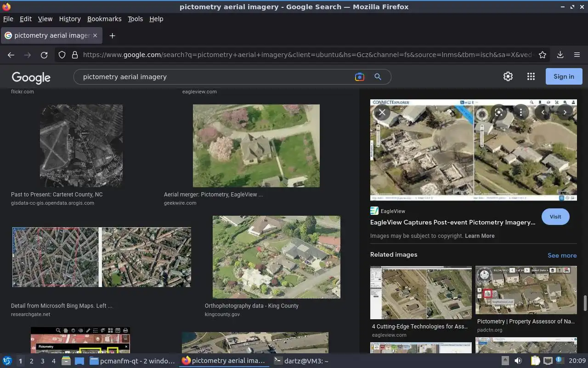Screen dimensions: 588x368
Task: Focus the Firefox URL address bar
Action: [307, 55]
